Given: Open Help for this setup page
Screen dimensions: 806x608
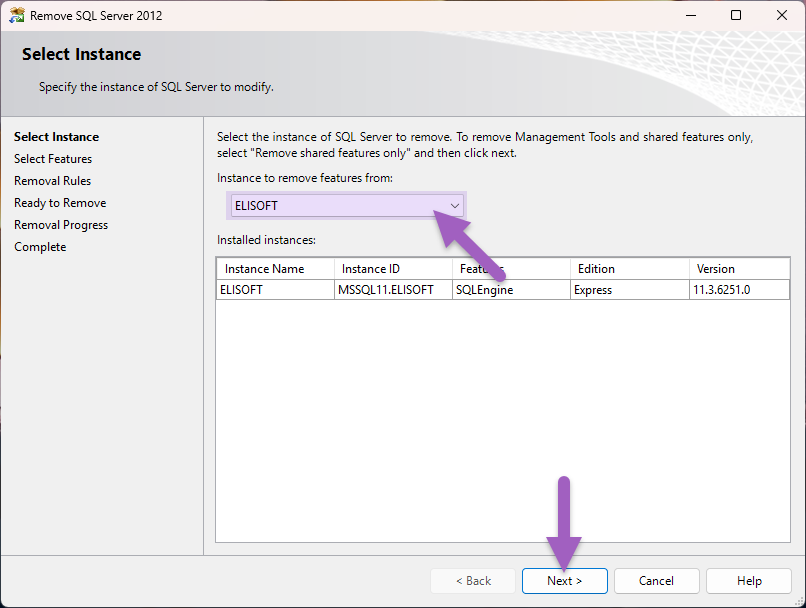Looking at the screenshot, I should pyautogui.click(x=749, y=581).
